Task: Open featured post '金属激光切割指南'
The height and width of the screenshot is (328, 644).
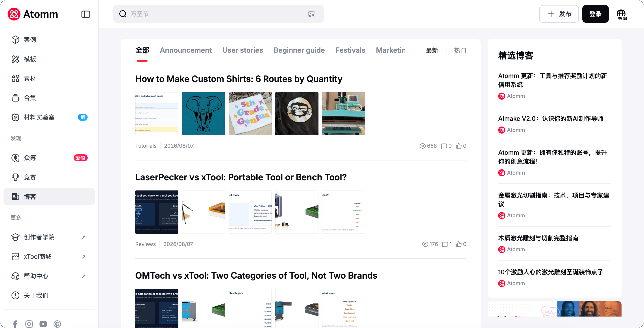Action: tap(553, 200)
